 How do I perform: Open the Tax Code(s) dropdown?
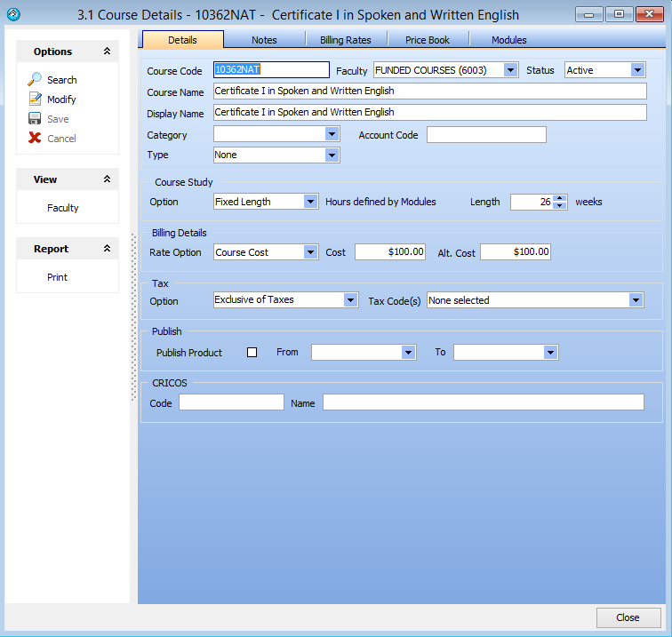(636, 300)
